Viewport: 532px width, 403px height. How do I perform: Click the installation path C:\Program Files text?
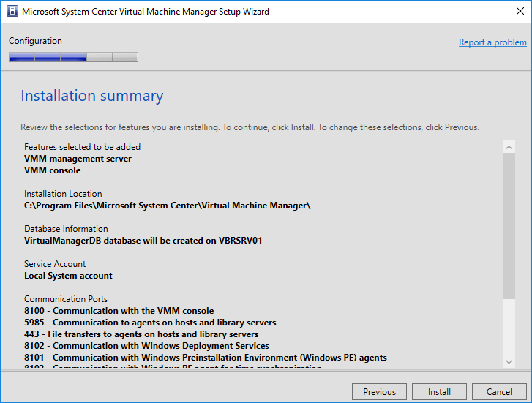[168, 206]
